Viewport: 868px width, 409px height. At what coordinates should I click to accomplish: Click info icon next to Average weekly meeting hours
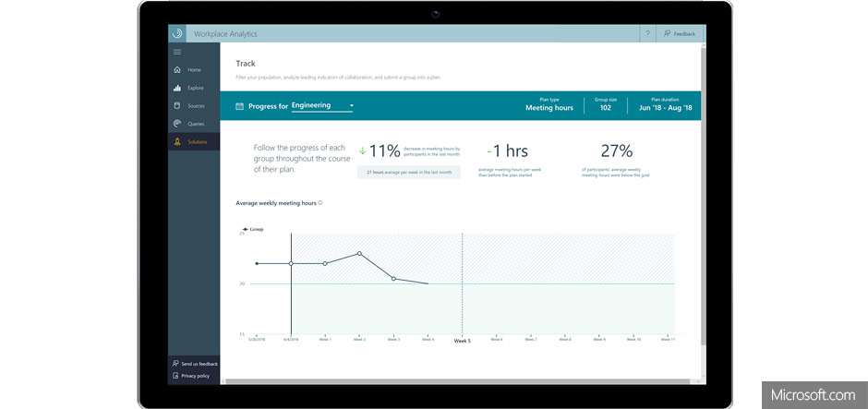click(320, 202)
